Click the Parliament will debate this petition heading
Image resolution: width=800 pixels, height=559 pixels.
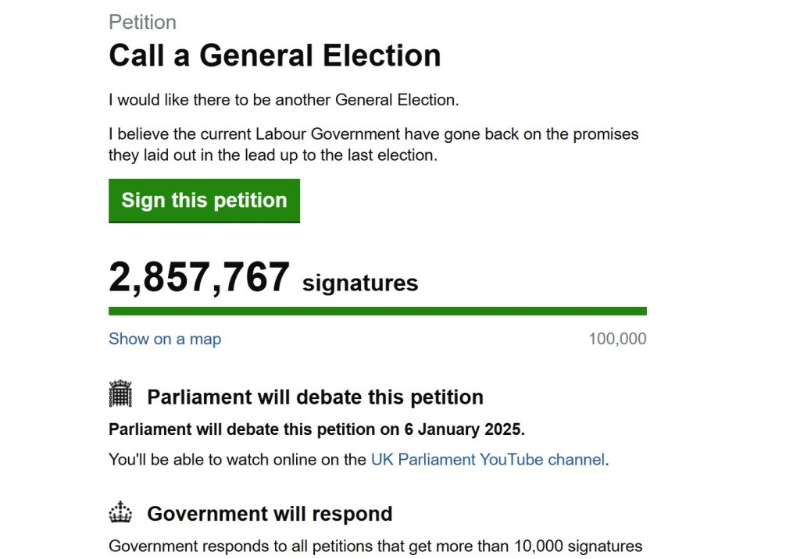[x=315, y=397]
